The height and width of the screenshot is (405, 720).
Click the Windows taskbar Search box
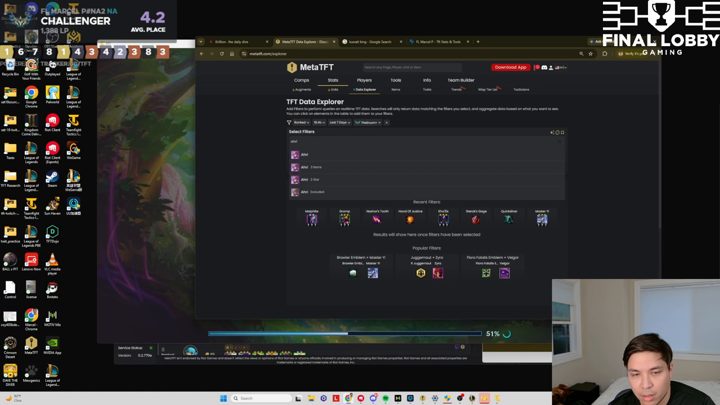click(x=260, y=398)
